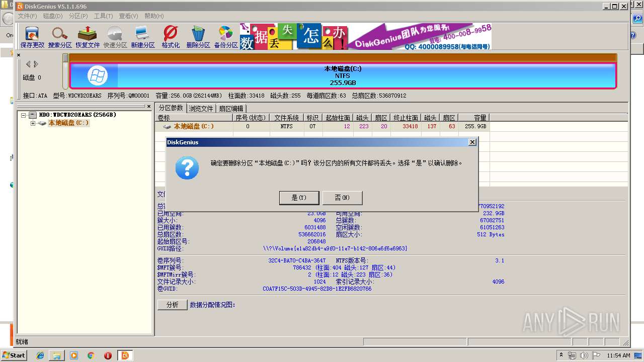The width and height of the screenshot is (644, 362).
Task: Open the 帮助(H) menu
Action: tap(154, 16)
